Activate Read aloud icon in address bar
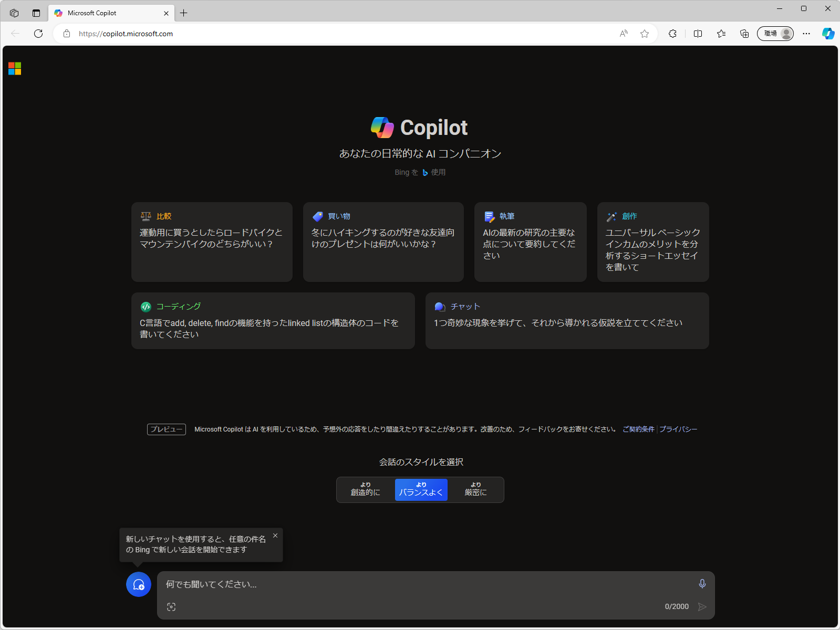The height and width of the screenshot is (630, 840). [624, 34]
